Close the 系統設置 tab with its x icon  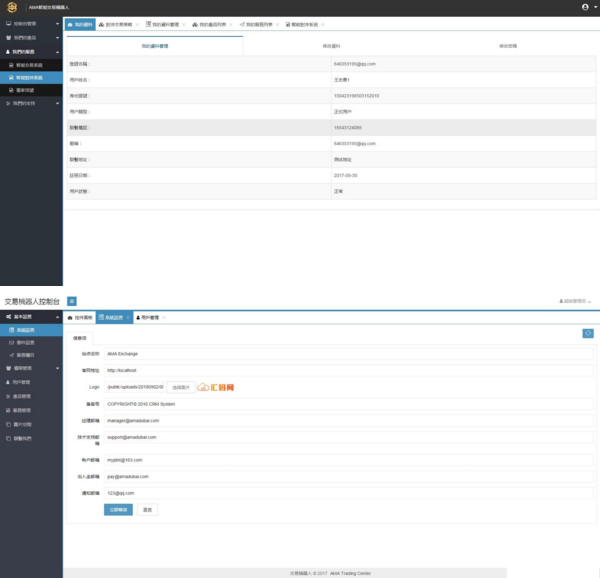[x=127, y=318]
